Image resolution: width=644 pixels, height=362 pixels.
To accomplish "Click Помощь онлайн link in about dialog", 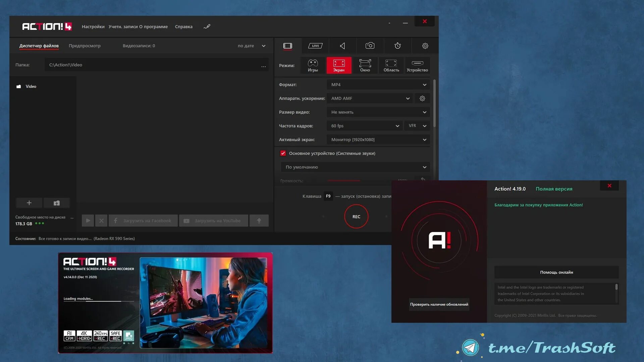I will click(x=556, y=272).
